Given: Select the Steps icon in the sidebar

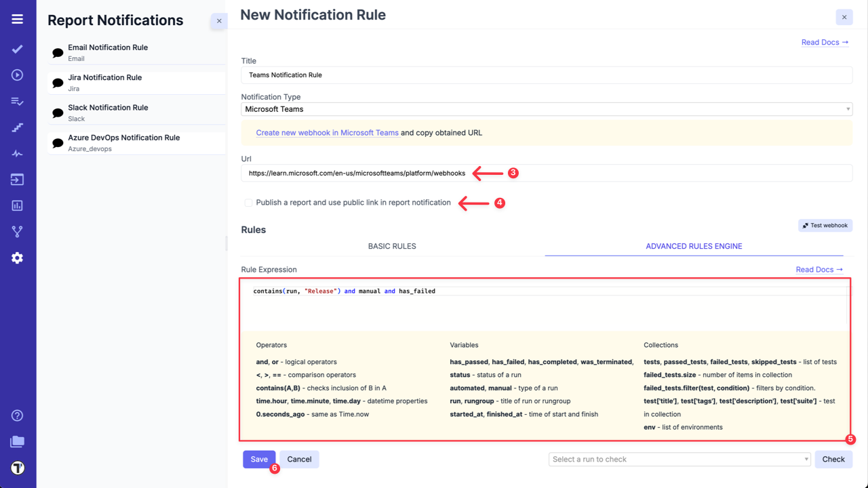Looking at the screenshot, I should (18, 127).
